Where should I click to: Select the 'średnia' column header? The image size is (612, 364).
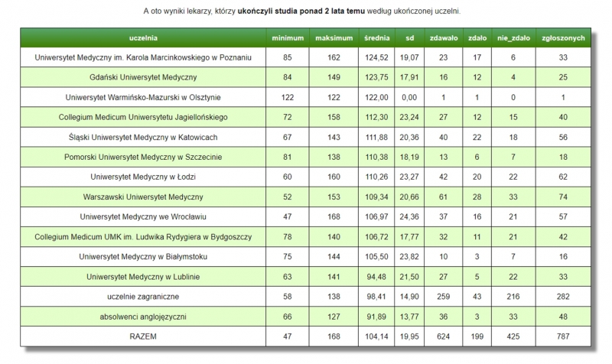[x=378, y=37]
